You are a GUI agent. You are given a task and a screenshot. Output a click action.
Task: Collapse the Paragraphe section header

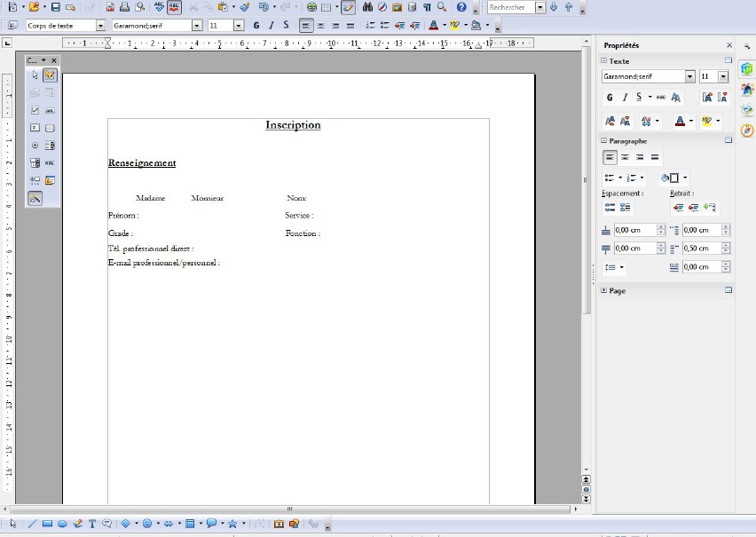pos(604,140)
